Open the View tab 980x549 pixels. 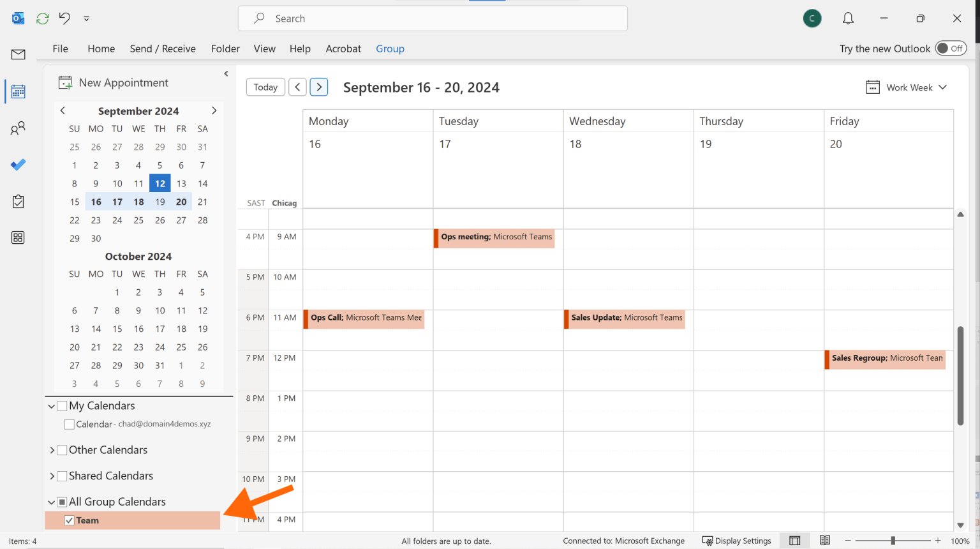point(265,49)
